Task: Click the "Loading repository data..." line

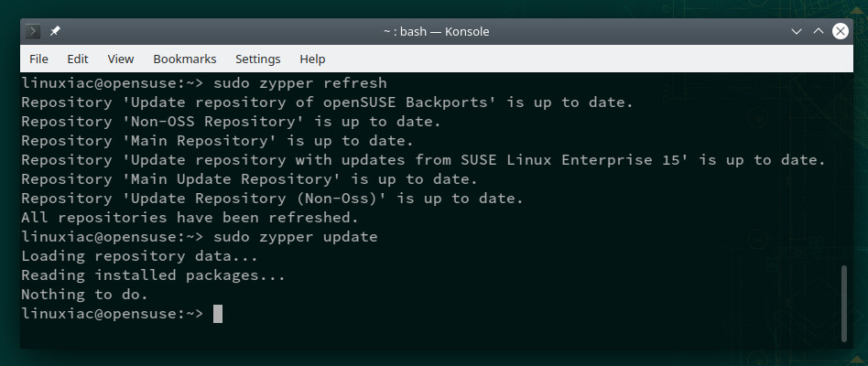Action: click(x=139, y=256)
